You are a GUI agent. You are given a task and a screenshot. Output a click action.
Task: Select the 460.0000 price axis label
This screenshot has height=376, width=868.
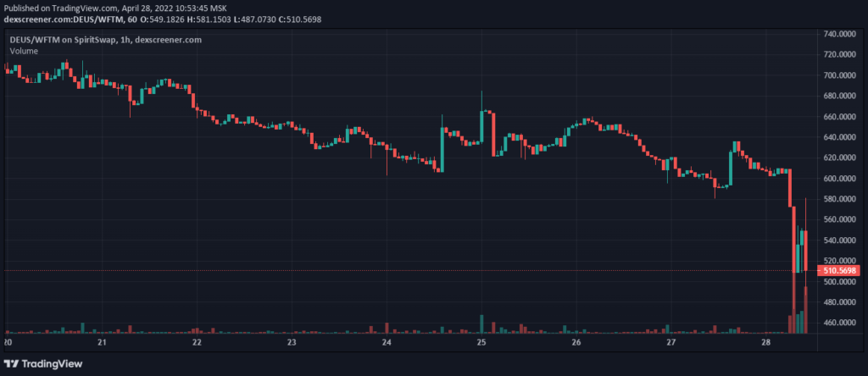point(839,323)
